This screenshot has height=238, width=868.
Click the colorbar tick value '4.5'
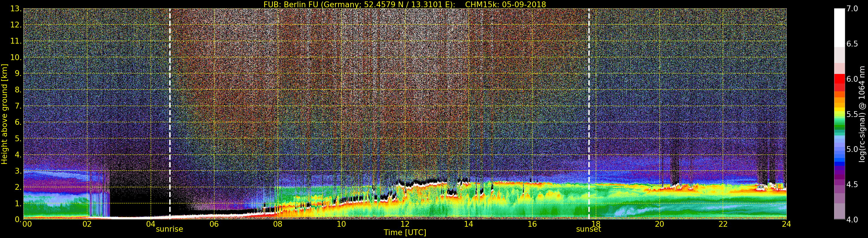(852, 185)
